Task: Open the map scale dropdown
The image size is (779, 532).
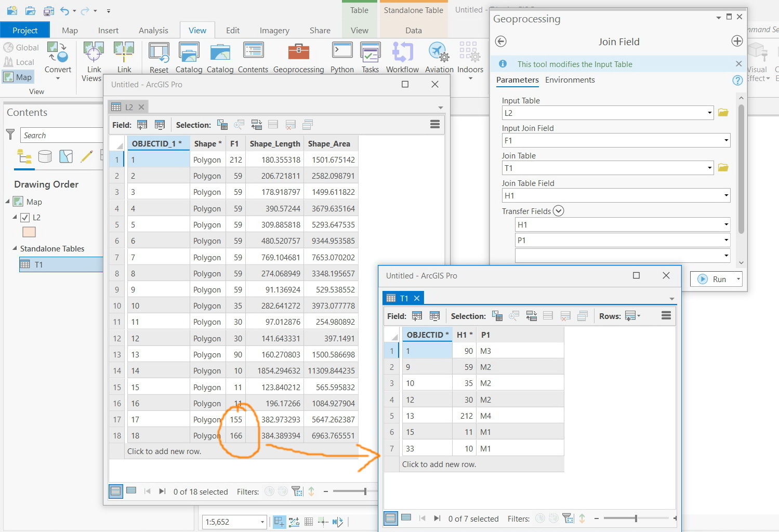Action: pyautogui.click(x=262, y=522)
